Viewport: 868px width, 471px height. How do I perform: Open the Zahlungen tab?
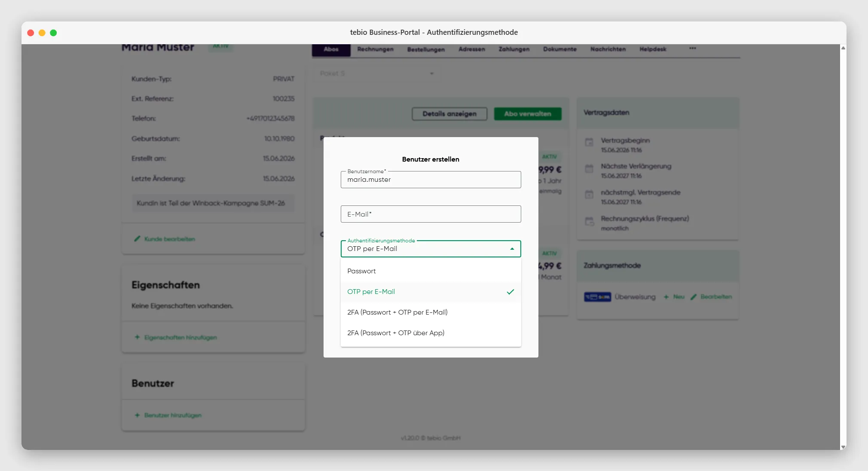[x=514, y=49]
